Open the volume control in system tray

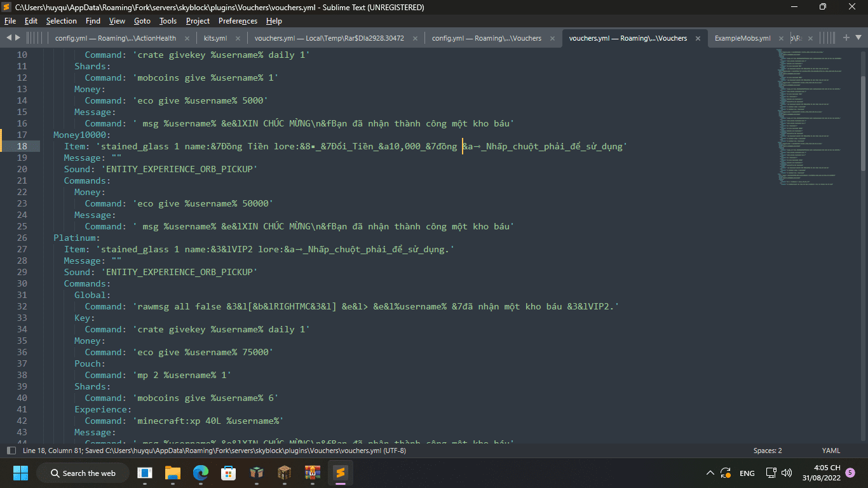[x=787, y=473]
